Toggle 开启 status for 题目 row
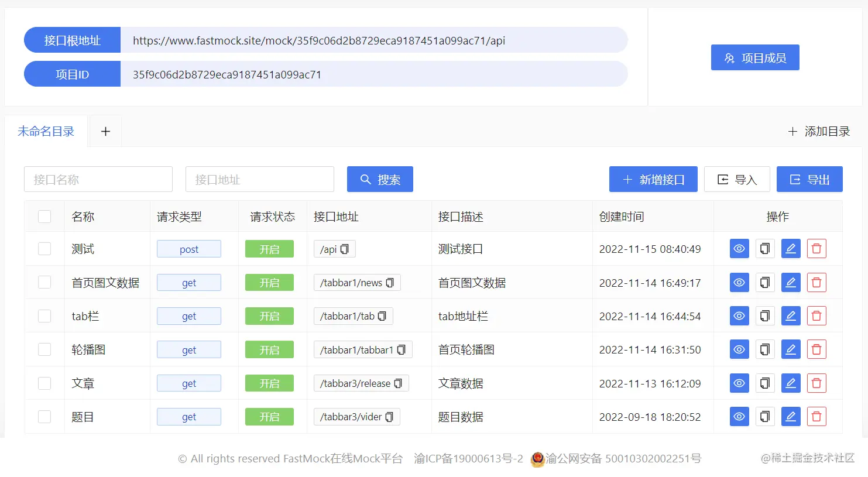The height and width of the screenshot is (477, 868). [x=269, y=417]
